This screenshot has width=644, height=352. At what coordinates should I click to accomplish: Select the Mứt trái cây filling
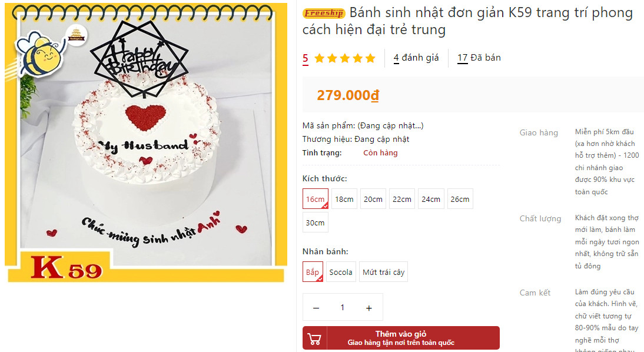384,271
